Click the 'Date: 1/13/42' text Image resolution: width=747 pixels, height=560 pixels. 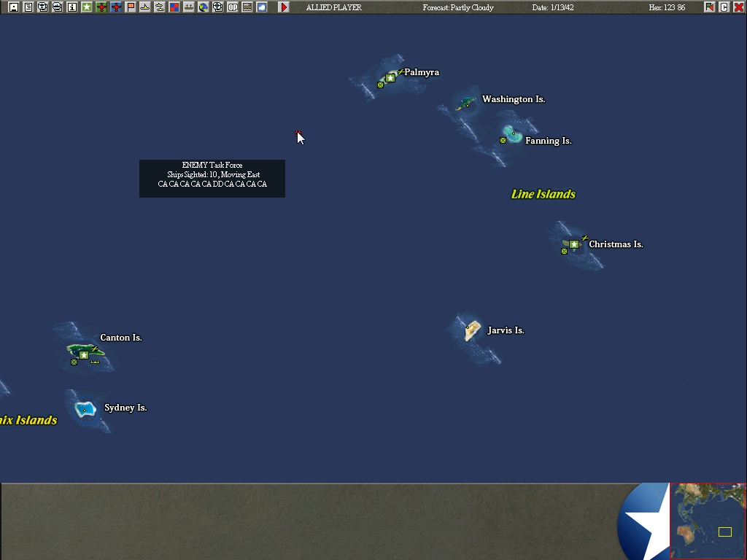point(553,7)
